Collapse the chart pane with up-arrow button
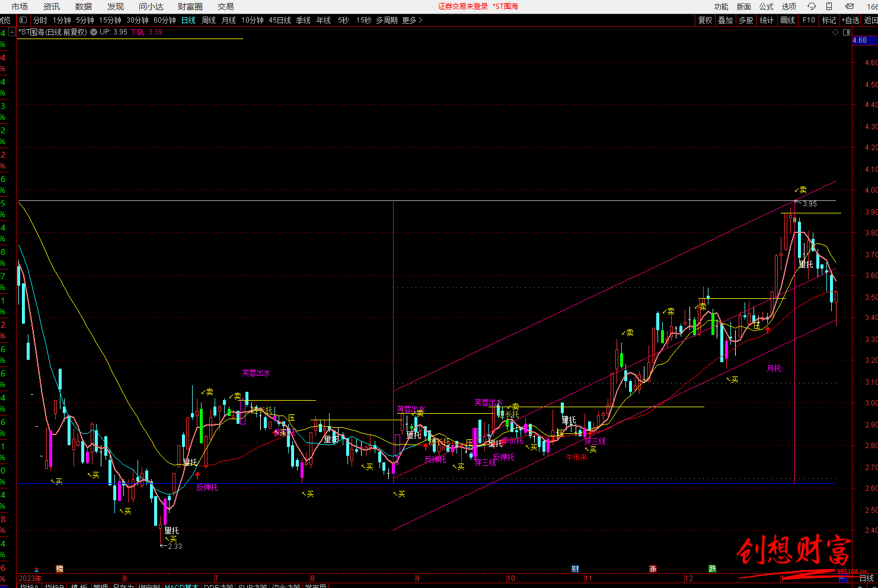This screenshot has height=588, width=878. click(12, 32)
